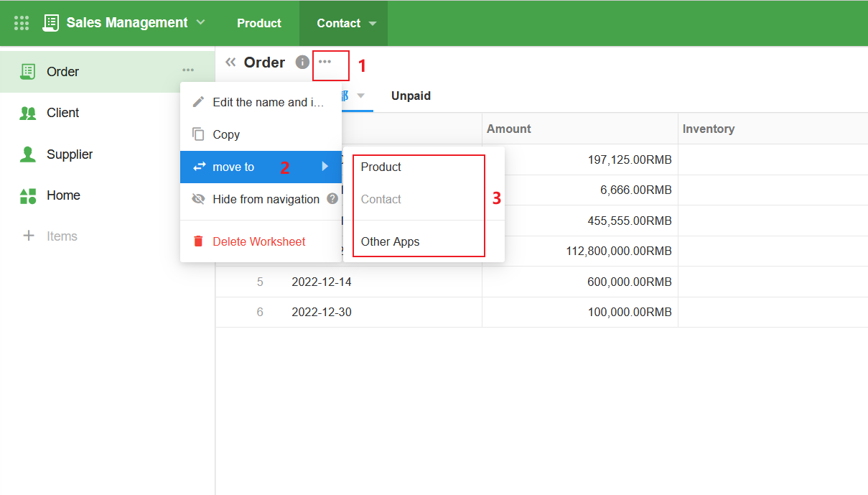Open the view dropdown arrow left of Unpaid

pyautogui.click(x=361, y=96)
